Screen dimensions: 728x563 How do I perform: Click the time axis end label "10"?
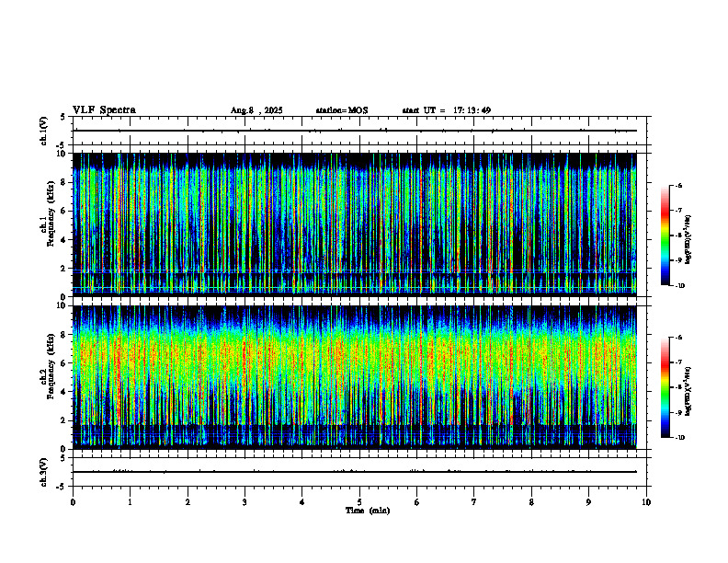646,502
